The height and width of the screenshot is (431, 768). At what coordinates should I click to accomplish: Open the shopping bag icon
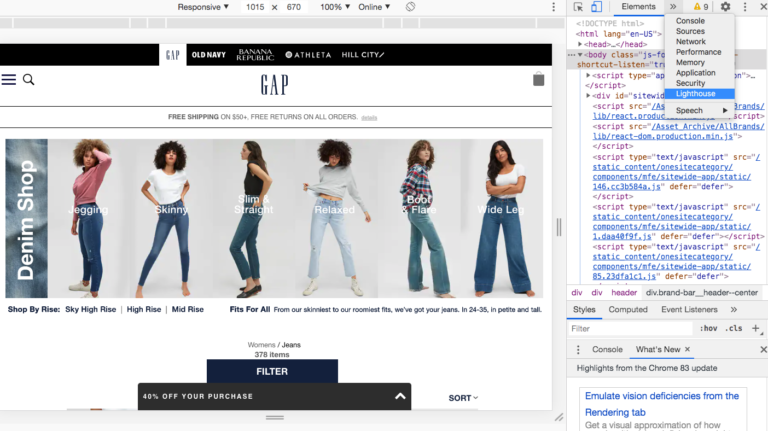[x=538, y=79]
